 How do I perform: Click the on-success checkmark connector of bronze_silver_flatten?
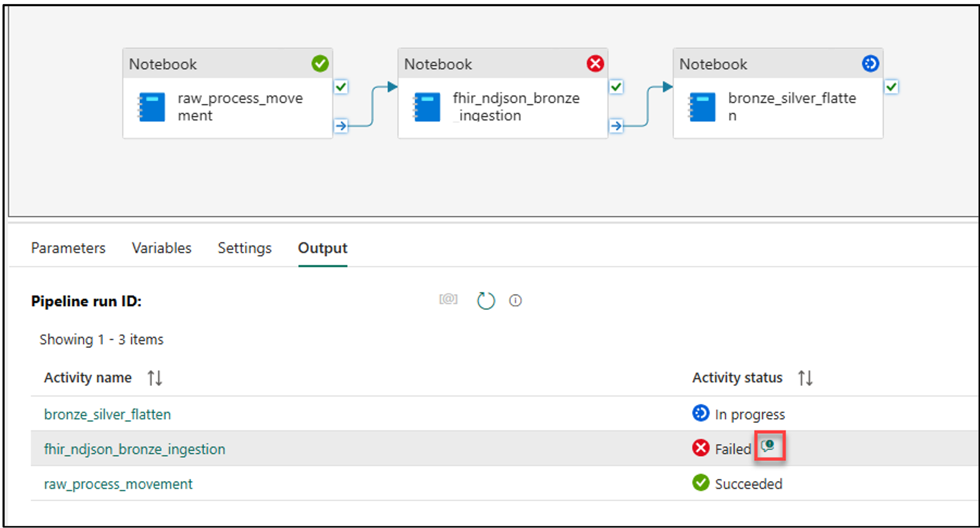point(892,86)
